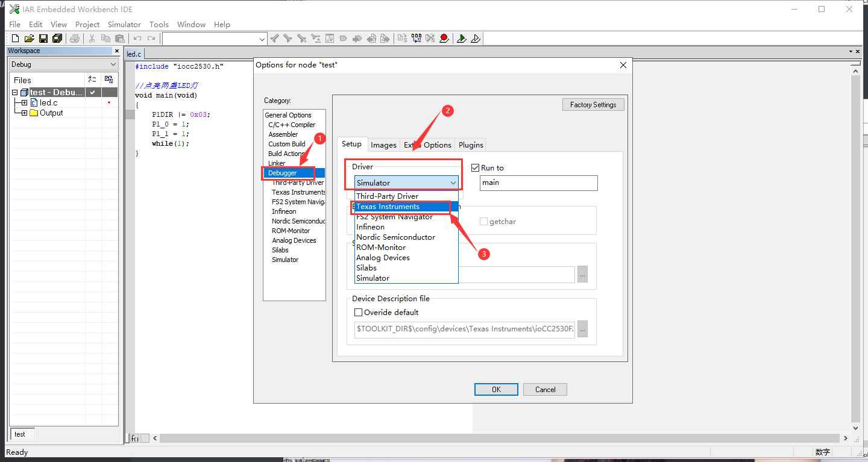Open the editor tab list dropdown arrow
This screenshot has width=868, height=462.
pos(850,52)
